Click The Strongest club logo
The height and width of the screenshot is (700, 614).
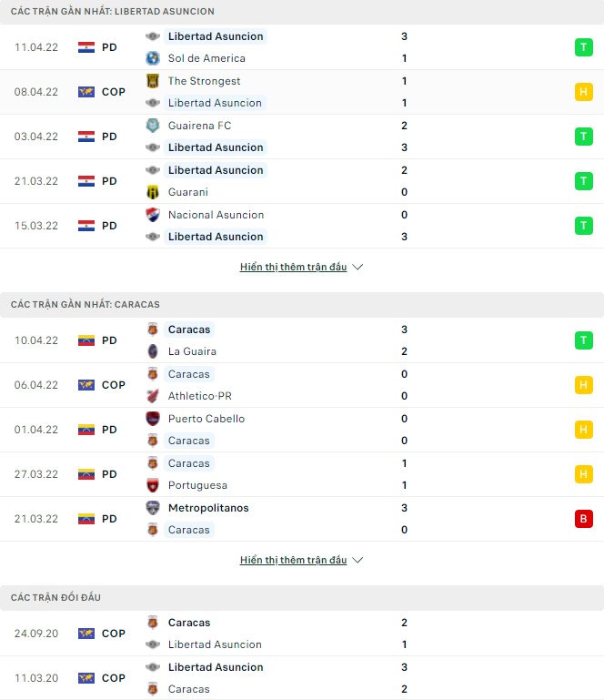click(153, 81)
